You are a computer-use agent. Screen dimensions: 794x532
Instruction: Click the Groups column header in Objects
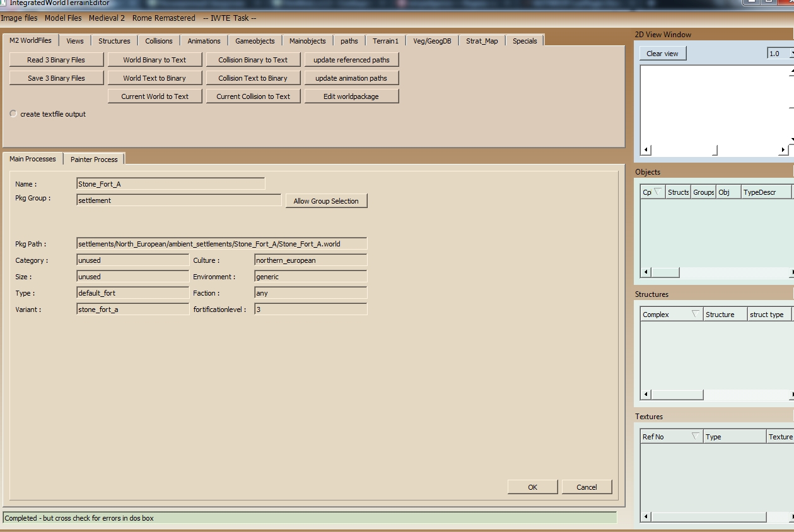click(703, 192)
